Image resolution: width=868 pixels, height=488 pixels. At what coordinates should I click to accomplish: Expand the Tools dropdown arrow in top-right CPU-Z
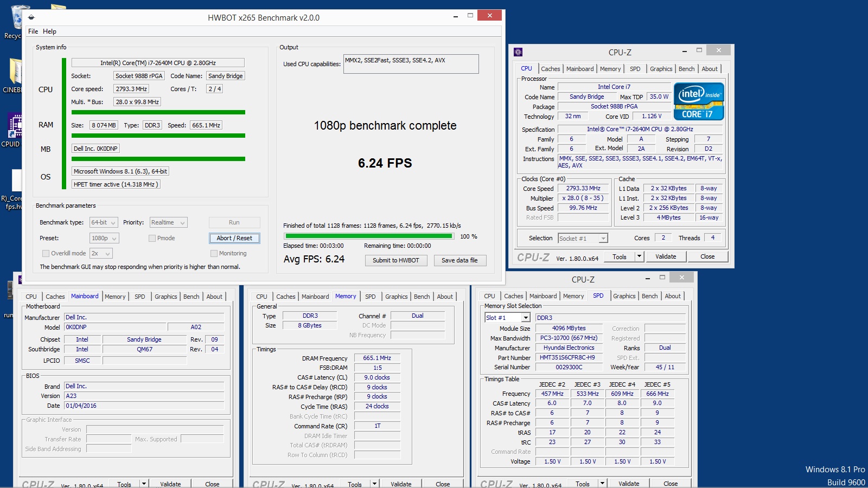click(x=639, y=256)
